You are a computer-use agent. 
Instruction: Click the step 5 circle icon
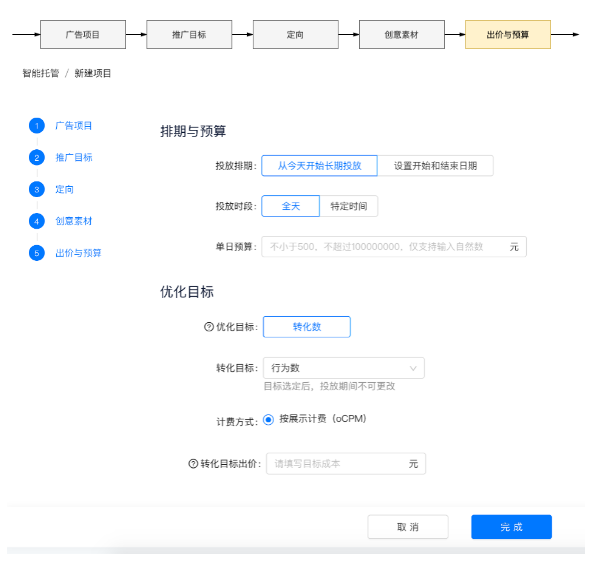37,253
